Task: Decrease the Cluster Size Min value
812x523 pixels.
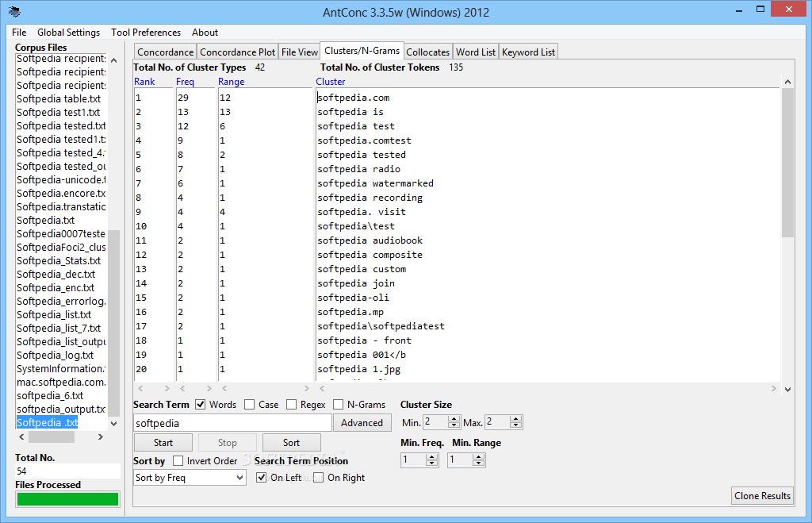Action: click(454, 425)
